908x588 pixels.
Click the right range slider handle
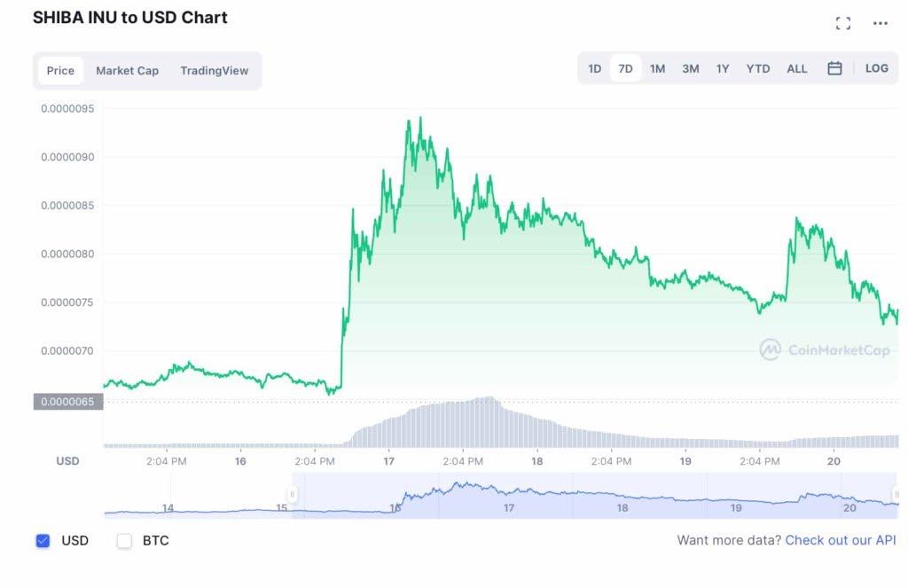click(x=896, y=495)
